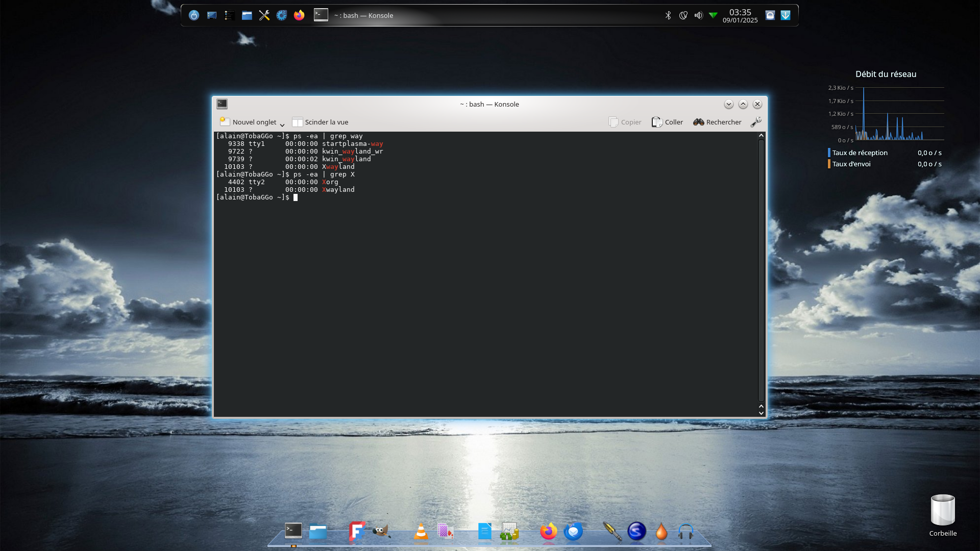Click the Débit du réseau widget title

[886, 74]
